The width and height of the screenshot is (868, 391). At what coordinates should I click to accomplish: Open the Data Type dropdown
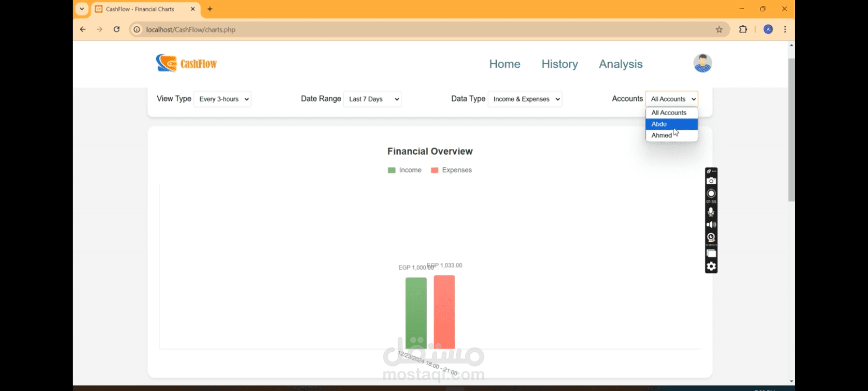(x=525, y=99)
